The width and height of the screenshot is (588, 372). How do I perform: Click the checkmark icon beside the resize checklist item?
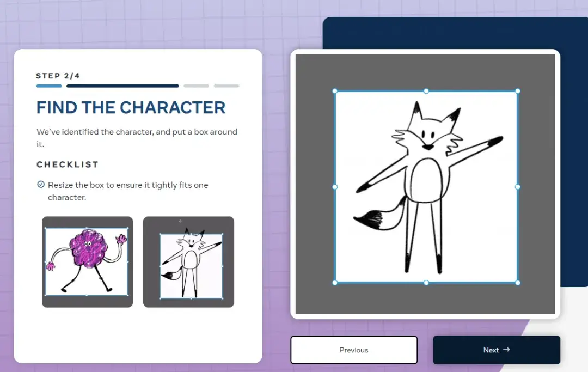click(x=41, y=185)
